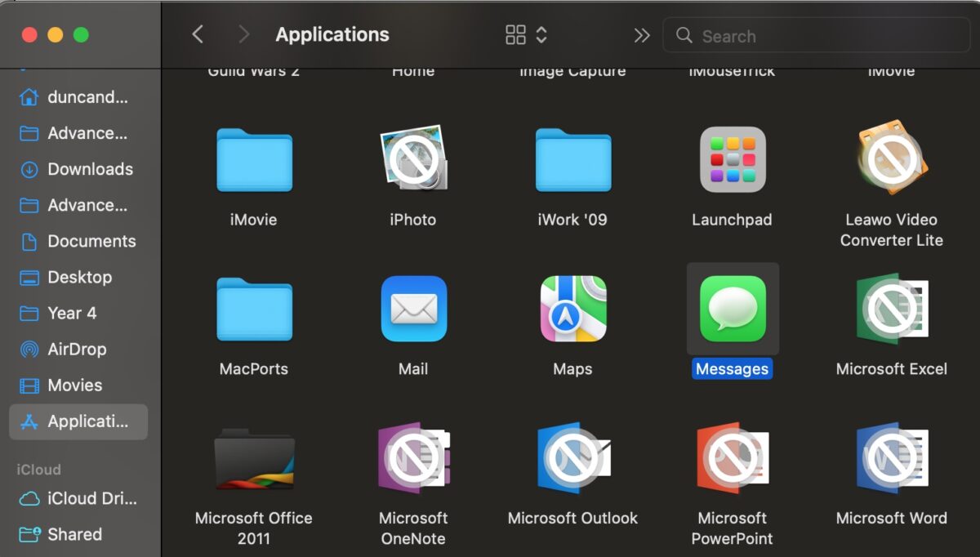
Task: Open the Shared sidebar item
Action: [x=78, y=534]
